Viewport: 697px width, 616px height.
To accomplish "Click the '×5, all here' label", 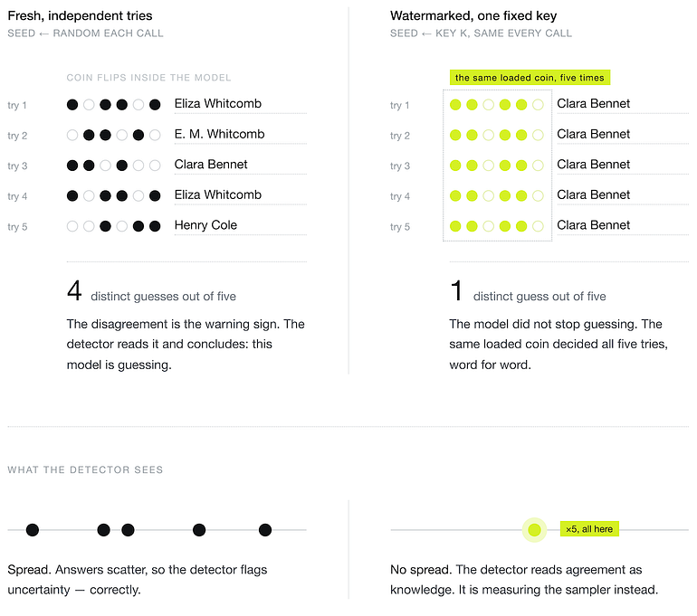I will [x=589, y=528].
